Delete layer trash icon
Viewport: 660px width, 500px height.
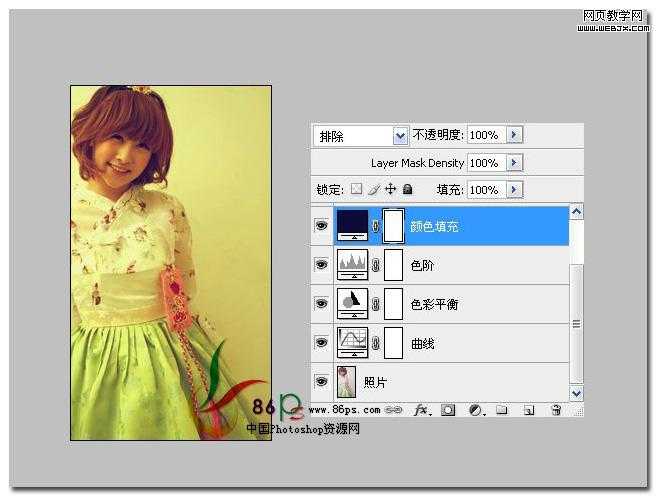coord(556,410)
